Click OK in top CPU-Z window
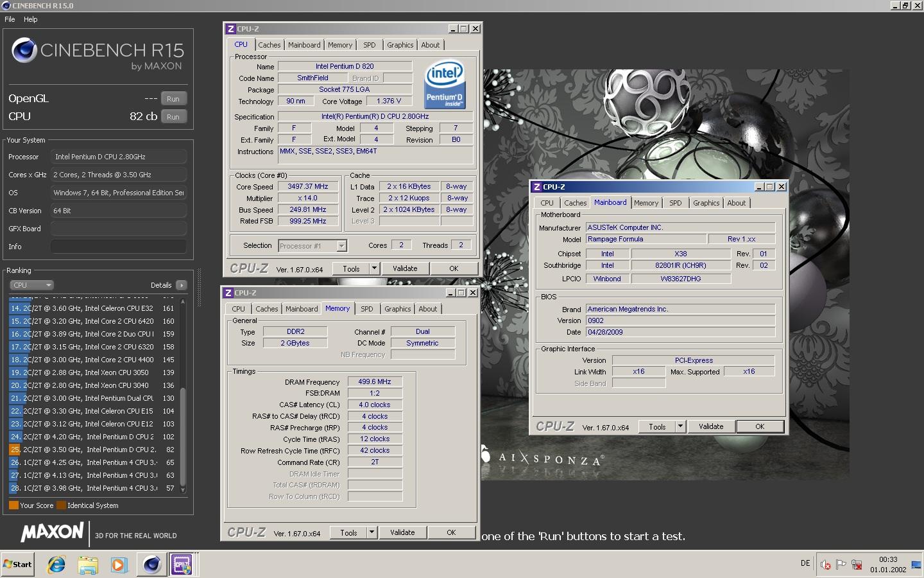Image resolution: width=924 pixels, height=578 pixels. (x=454, y=269)
